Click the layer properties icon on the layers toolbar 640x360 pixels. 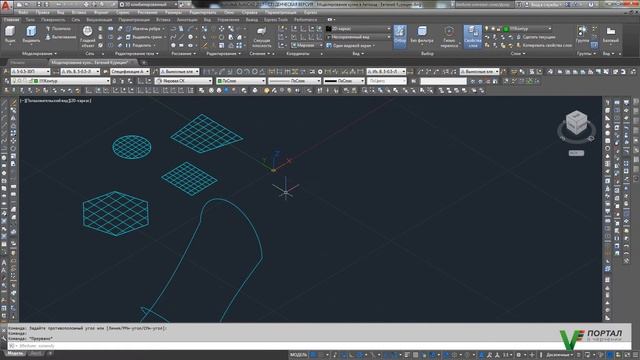7,81
